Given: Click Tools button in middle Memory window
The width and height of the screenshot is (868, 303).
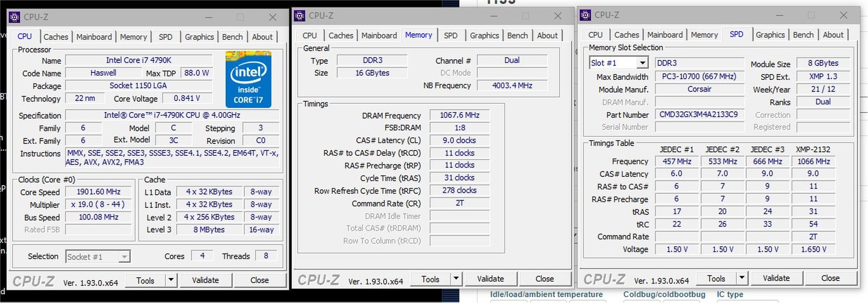Looking at the screenshot, I should 430,279.
